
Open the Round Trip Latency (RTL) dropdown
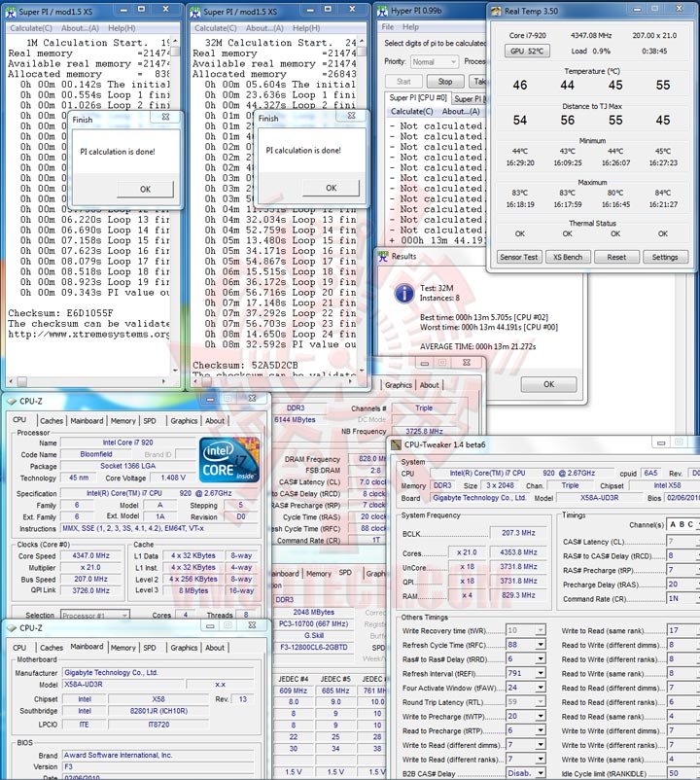coord(540,702)
